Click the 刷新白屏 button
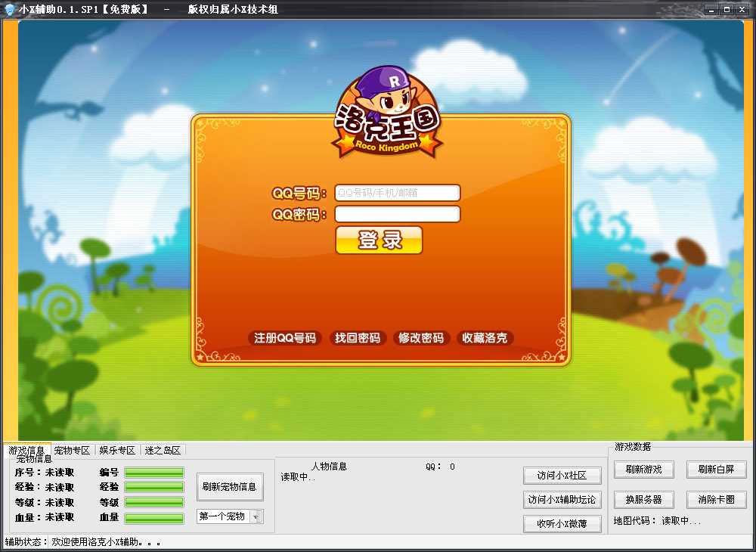 click(x=717, y=469)
